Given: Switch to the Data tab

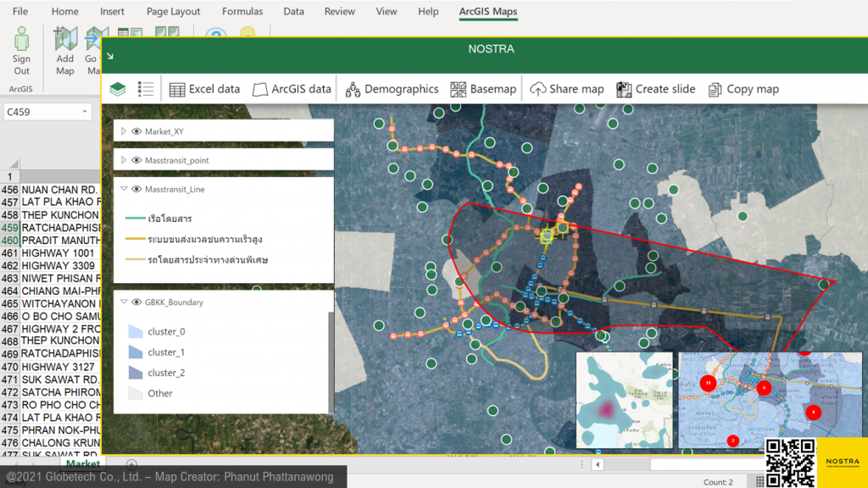Looking at the screenshot, I should pos(293,11).
